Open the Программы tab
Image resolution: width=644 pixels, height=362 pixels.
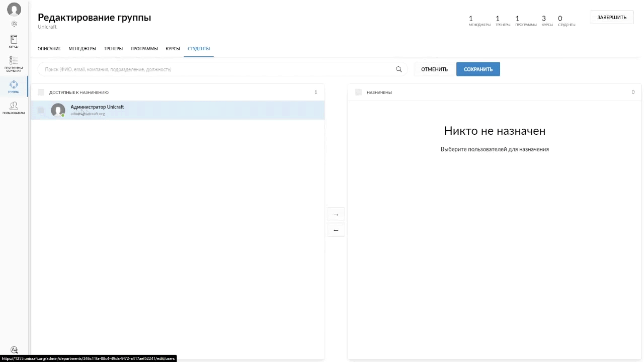coord(144,49)
